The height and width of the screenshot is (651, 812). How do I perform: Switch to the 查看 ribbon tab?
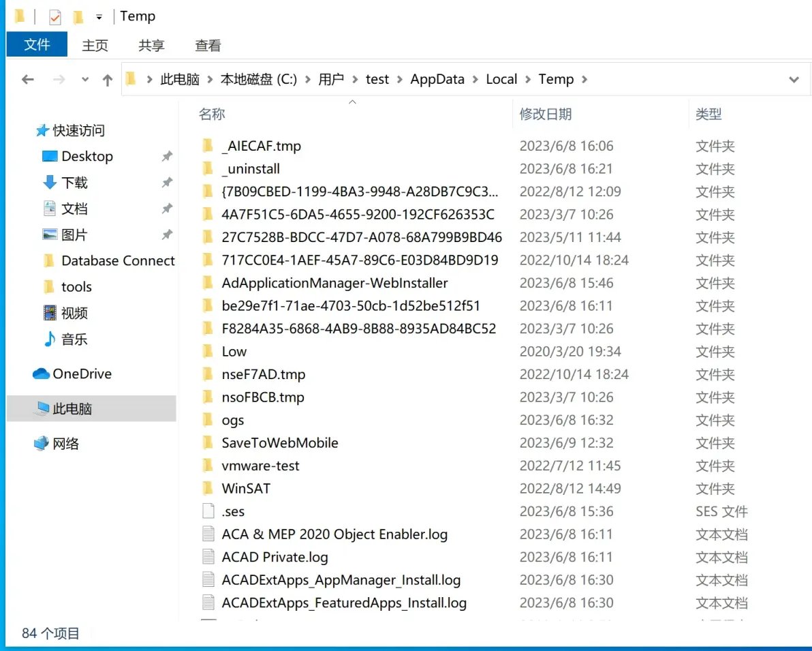tap(208, 45)
